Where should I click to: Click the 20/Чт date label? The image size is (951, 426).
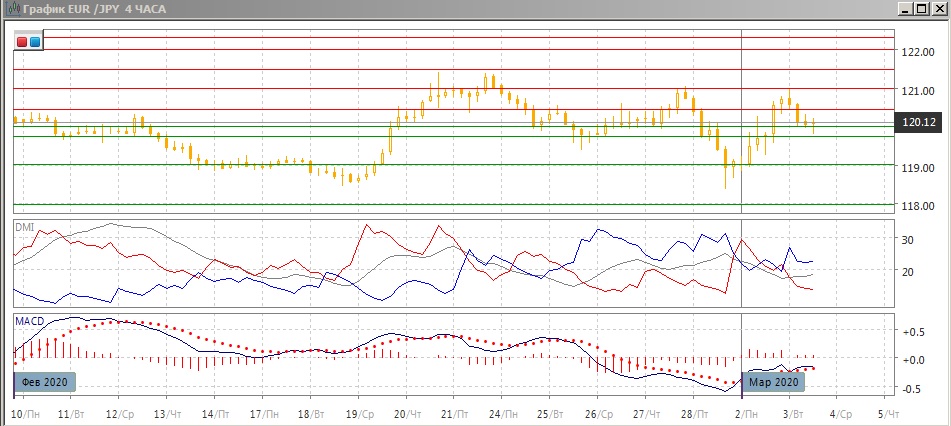pos(408,414)
